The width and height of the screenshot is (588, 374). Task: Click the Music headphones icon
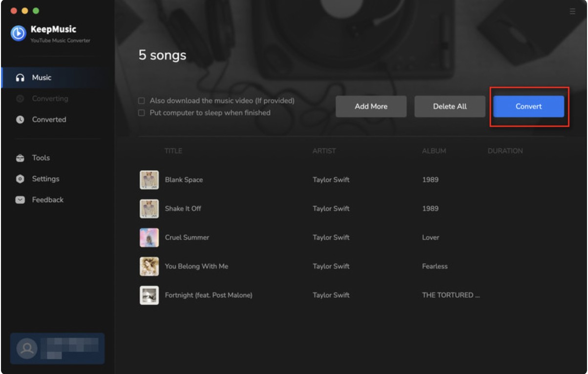click(x=20, y=78)
